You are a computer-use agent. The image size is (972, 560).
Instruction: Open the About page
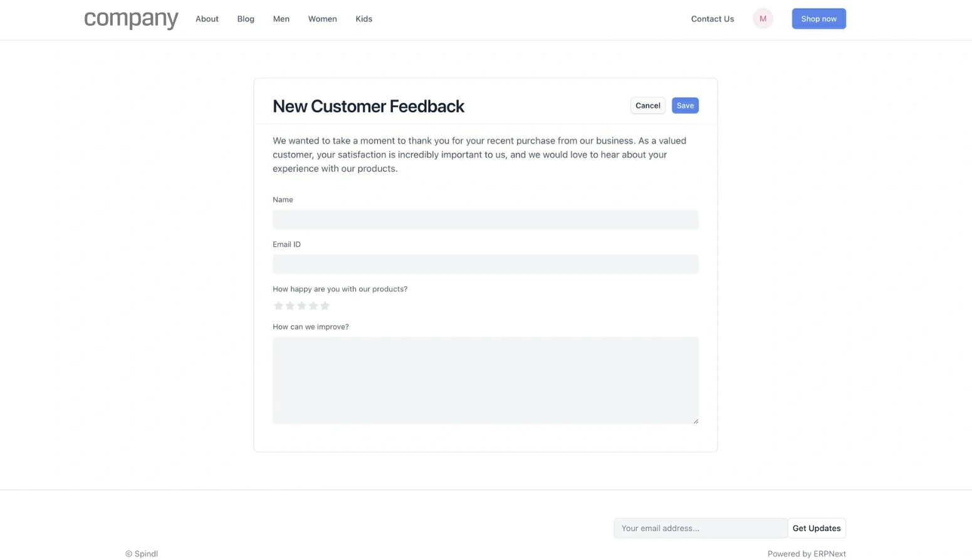coord(207,19)
